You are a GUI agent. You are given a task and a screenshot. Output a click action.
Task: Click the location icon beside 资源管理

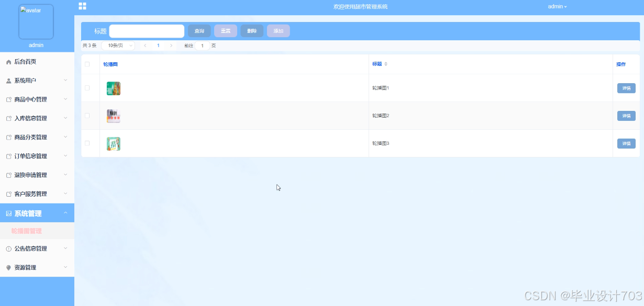[x=8, y=267]
